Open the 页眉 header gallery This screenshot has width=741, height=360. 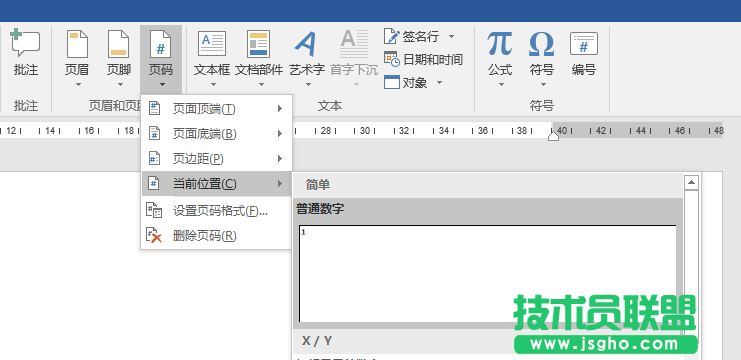point(78,58)
